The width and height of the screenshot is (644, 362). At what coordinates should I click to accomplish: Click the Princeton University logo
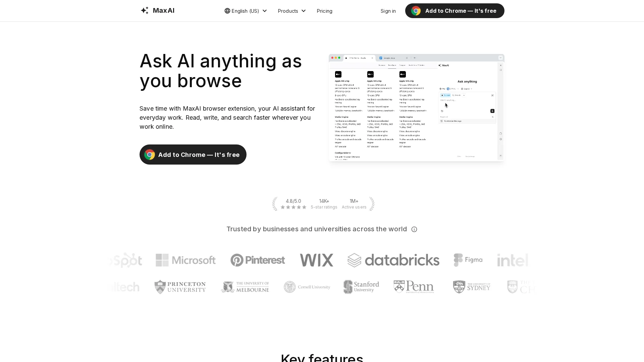[x=180, y=287]
